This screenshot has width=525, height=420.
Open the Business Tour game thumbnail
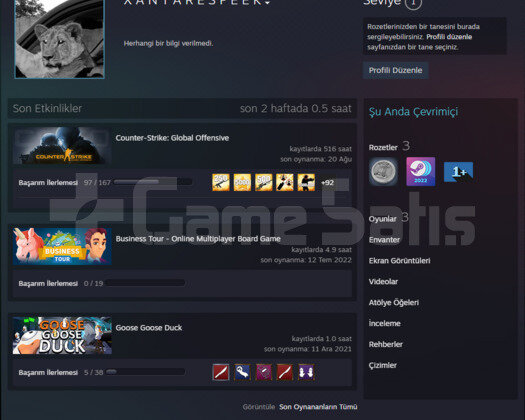(x=62, y=246)
